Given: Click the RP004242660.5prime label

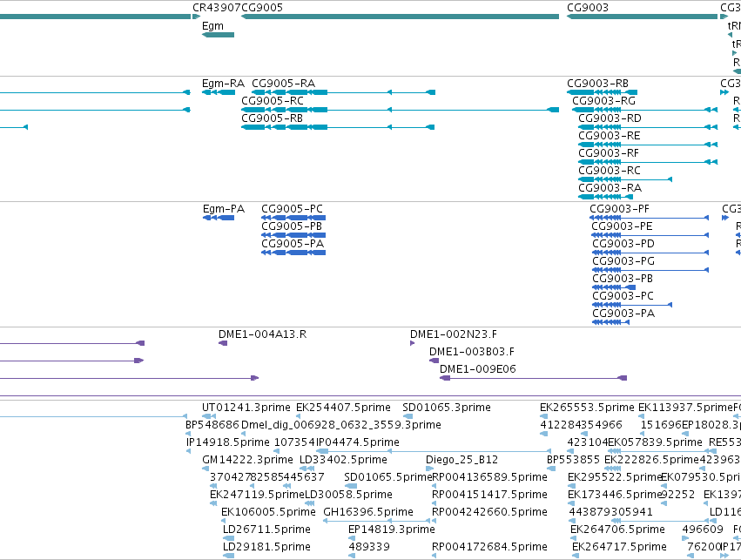Looking at the screenshot, I should tap(489, 512).
